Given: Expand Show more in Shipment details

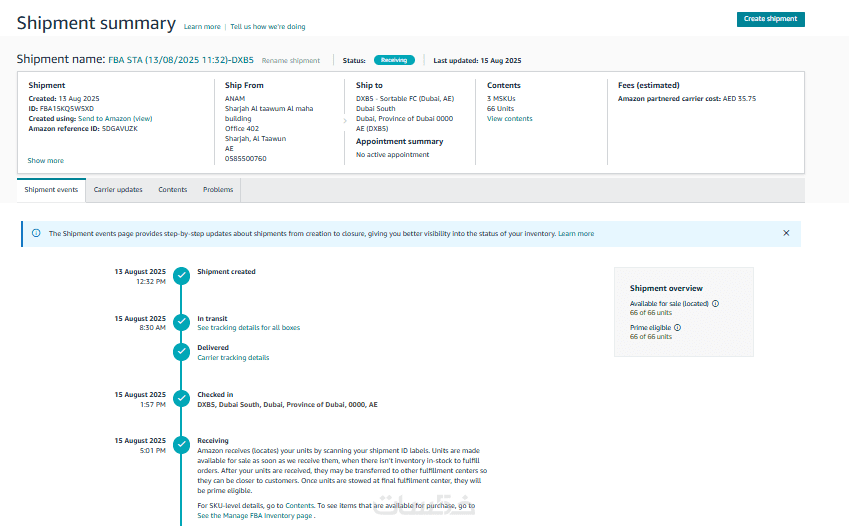Looking at the screenshot, I should coord(45,161).
